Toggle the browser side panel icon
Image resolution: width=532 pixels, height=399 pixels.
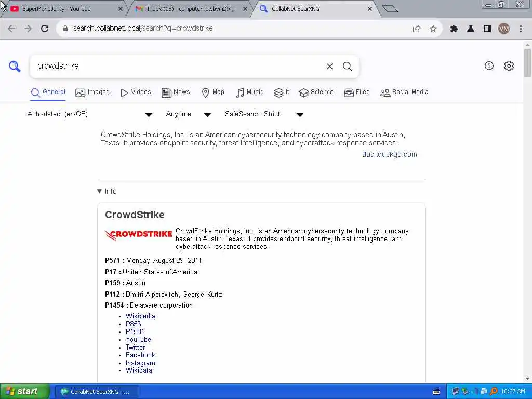point(487,29)
